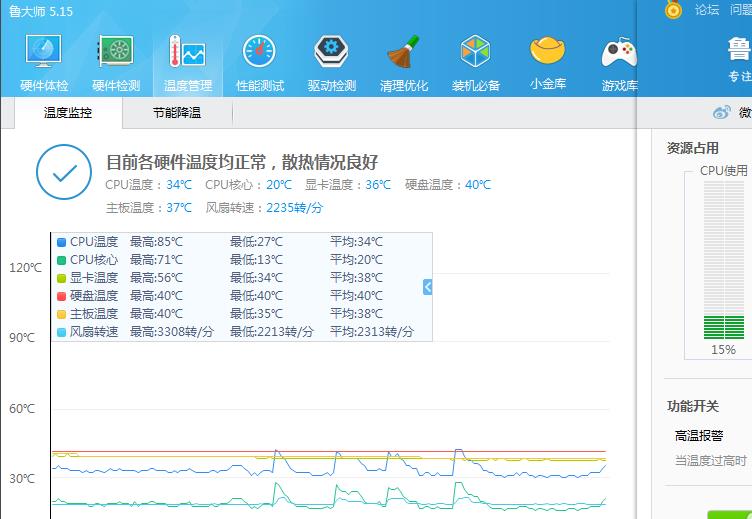Toggle the 显卡温度 legend series box
Screen dimensions: 752x519
pos(62,278)
